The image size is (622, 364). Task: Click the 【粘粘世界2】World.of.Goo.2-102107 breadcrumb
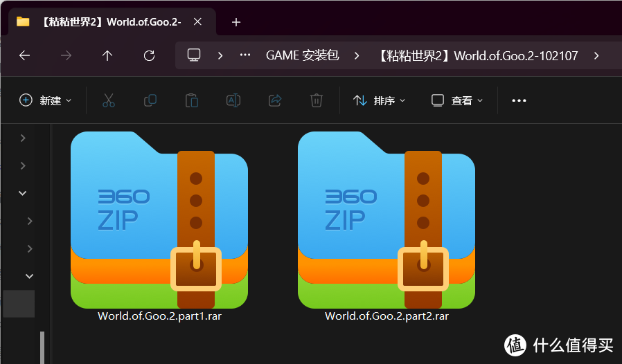(x=477, y=55)
